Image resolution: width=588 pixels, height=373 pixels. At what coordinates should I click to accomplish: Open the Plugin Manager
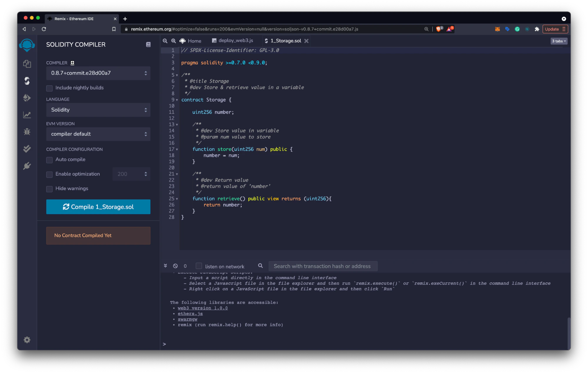27,165
